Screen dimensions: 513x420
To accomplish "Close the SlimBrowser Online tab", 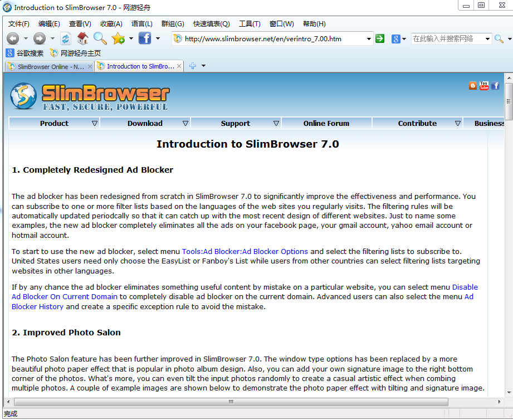I will (90, 66).
